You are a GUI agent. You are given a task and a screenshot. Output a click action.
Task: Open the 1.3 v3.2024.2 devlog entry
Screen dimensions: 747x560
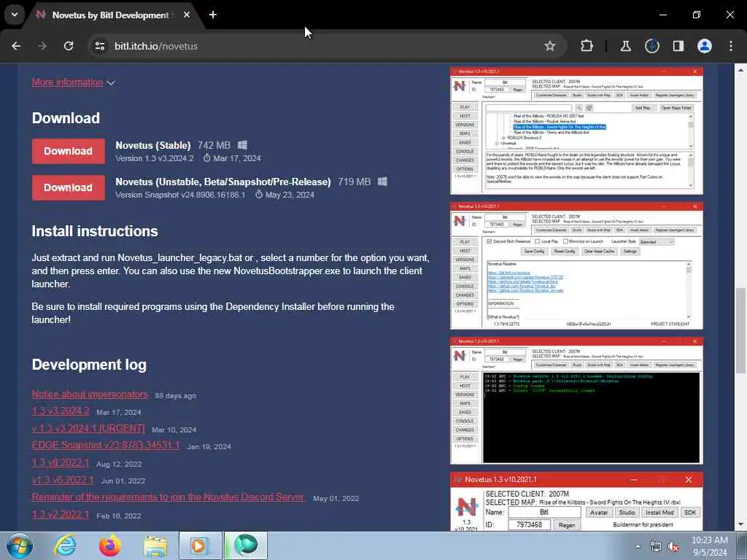pyautogui.click(x=61, y=411)
